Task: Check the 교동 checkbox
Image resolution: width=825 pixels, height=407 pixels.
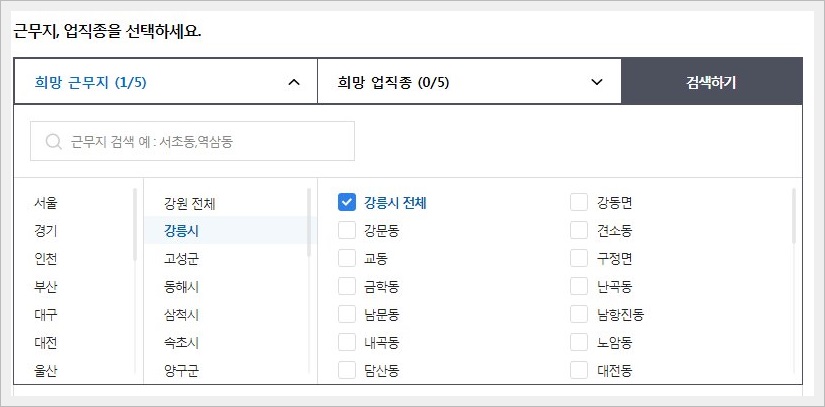Action: [347, 259]
